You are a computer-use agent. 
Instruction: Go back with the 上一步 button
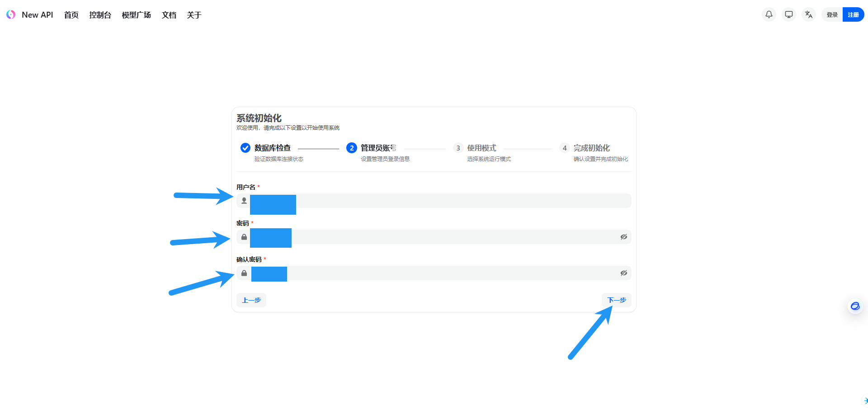251,300
